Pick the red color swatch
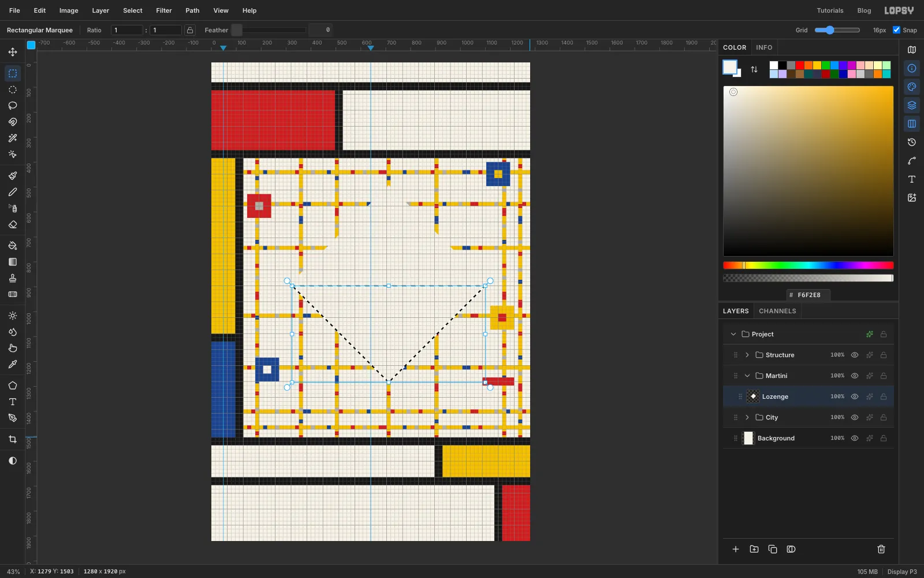 tap(800, 65)
